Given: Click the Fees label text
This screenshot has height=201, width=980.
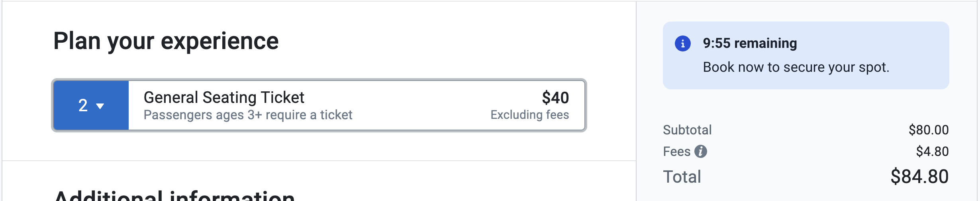Looking at the screenshot, I should [x=676, y=152].
